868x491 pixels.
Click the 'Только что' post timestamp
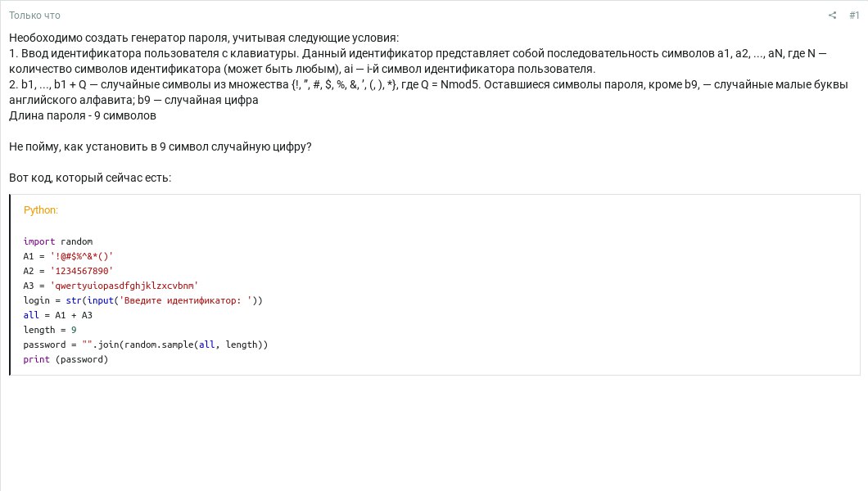[x=34, y=16]
